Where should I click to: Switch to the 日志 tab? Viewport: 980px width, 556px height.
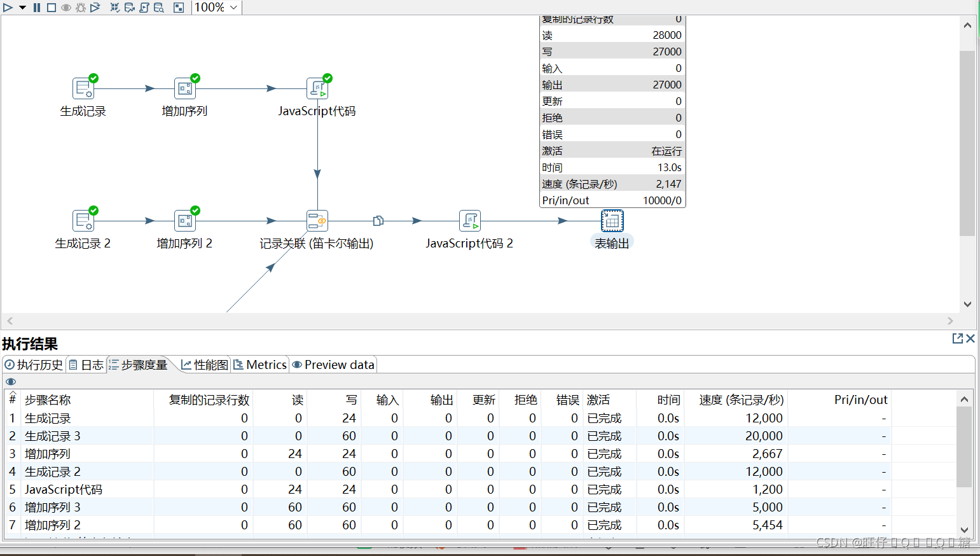(x=86, y=365)
